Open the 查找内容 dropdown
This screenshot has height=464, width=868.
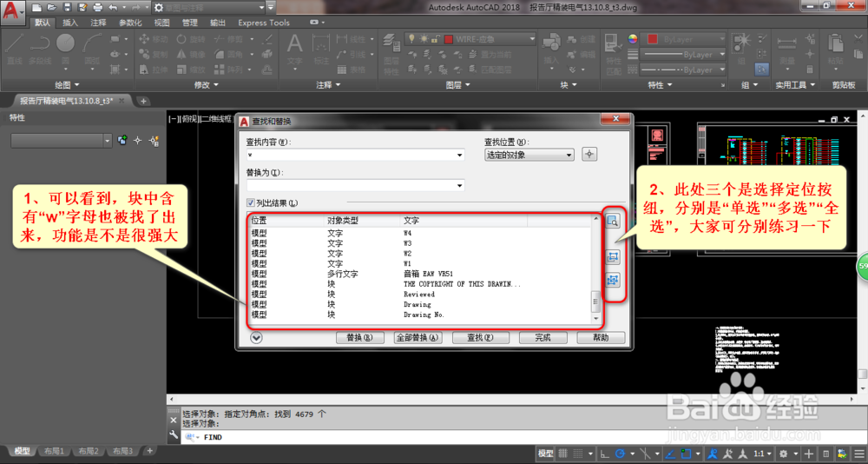coord(459,156)
